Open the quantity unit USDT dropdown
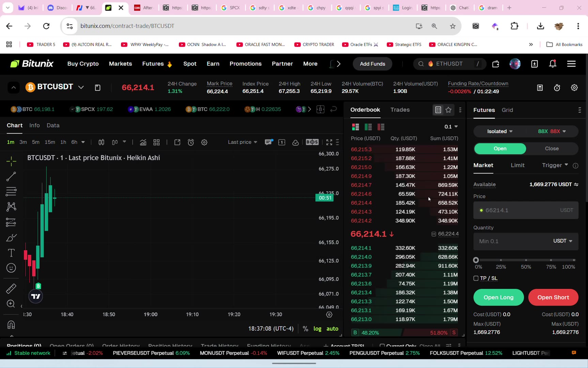 563,241
